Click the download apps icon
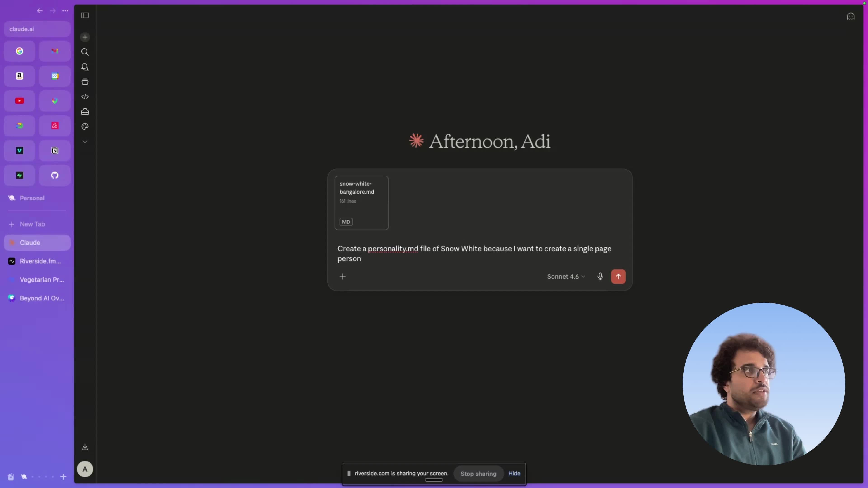 coord(85,447)
